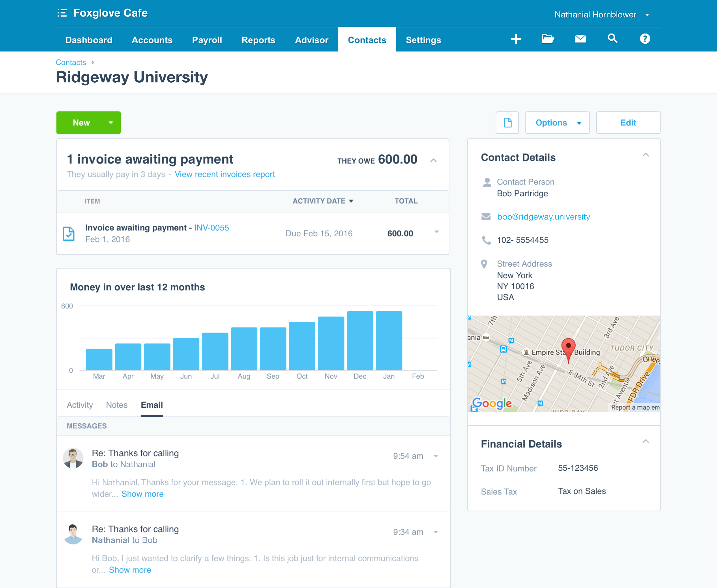
Task: Click Bob's avatar on the 9:54 am message
Action: pyautogui.click(x=73, y=458)
